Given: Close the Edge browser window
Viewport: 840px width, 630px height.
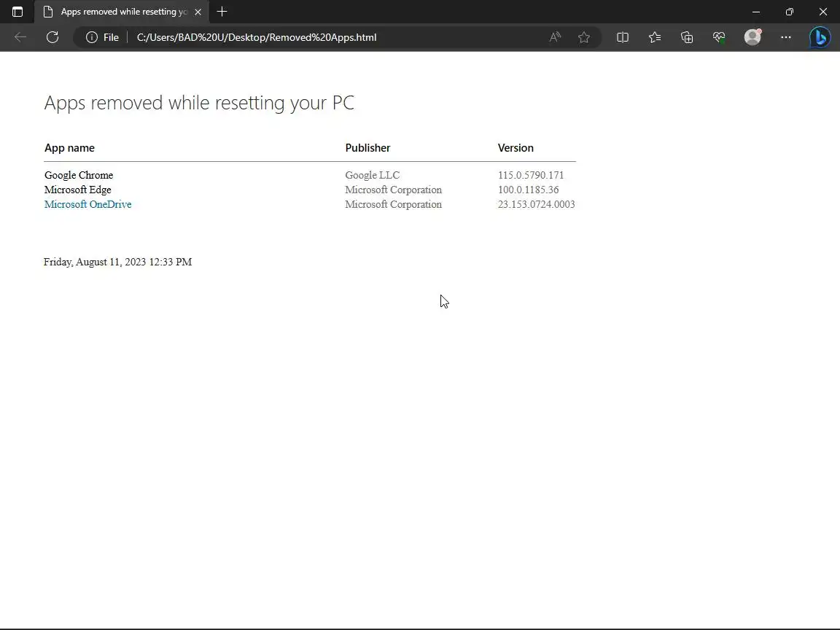Looking at the screenshot, I should coord(822,12).
